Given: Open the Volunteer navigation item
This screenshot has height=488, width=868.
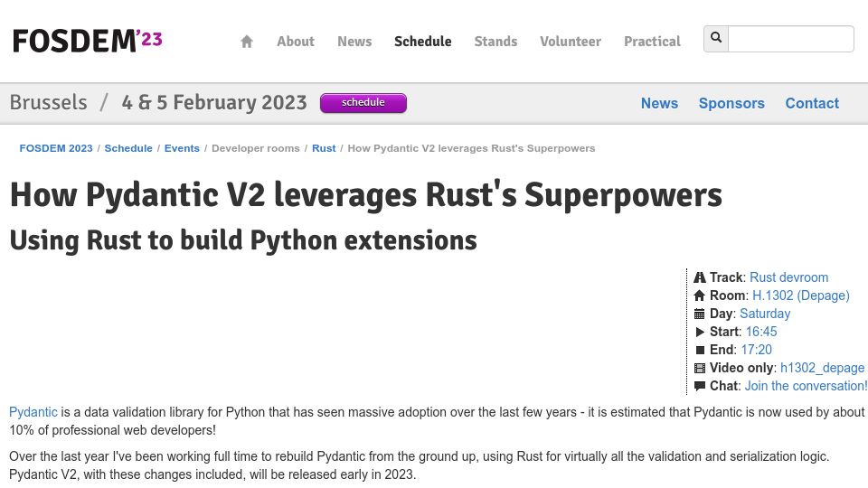Looking at the screenshot, I should [571, 42].
